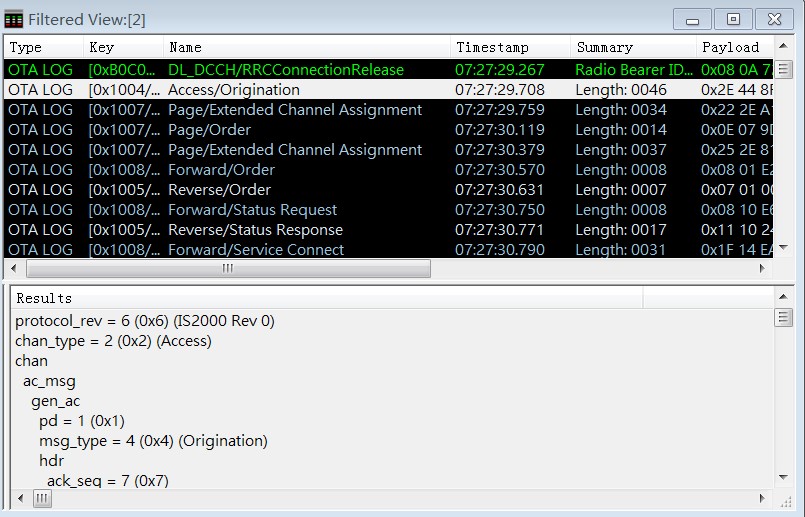Click the Results column header
This screenshot has width=805, height=517.
327,298
